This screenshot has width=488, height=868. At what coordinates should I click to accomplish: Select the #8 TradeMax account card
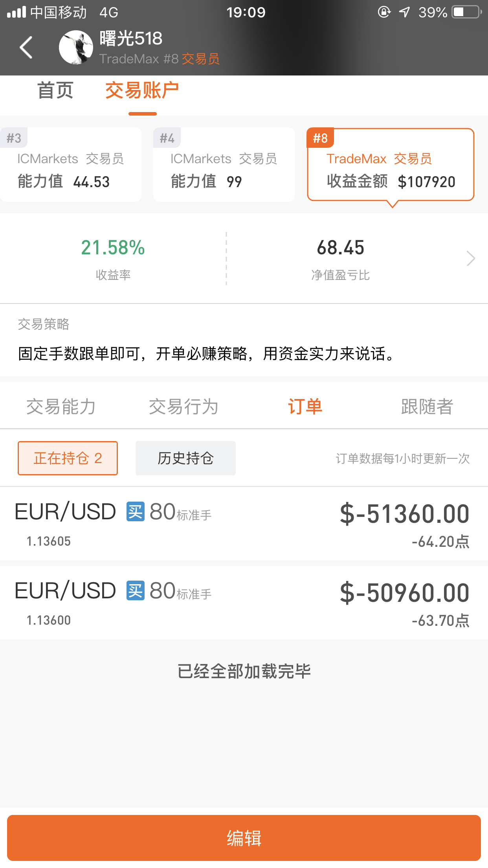[391, 164]
